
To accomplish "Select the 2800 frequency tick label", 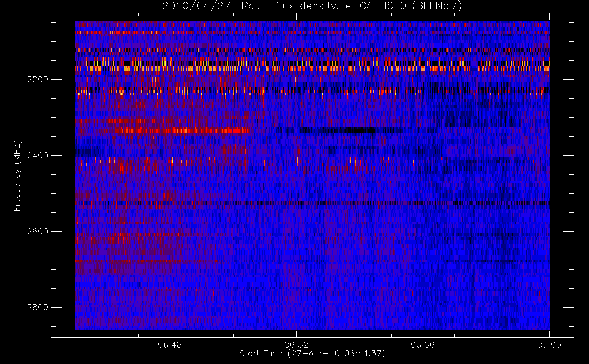I will 37,308.
